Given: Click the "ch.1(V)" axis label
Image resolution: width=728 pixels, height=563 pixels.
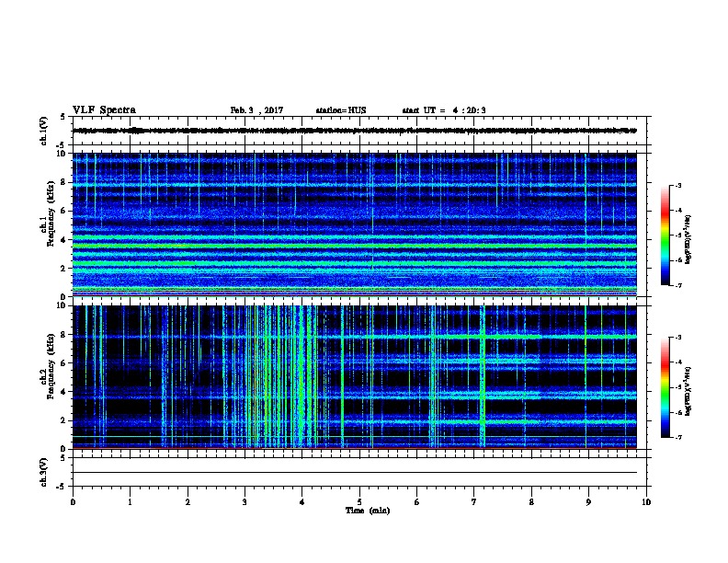Looking at the screenshot, I should pyautogui.click(x=44, y=131).
